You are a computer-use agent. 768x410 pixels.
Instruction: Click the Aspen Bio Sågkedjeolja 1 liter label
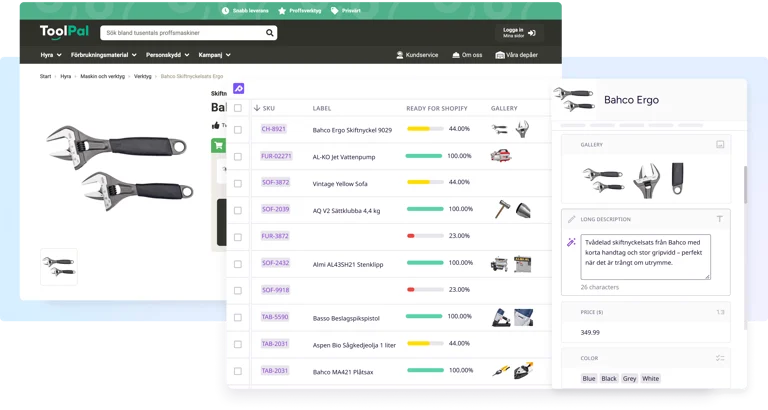(x=354, y=345)
